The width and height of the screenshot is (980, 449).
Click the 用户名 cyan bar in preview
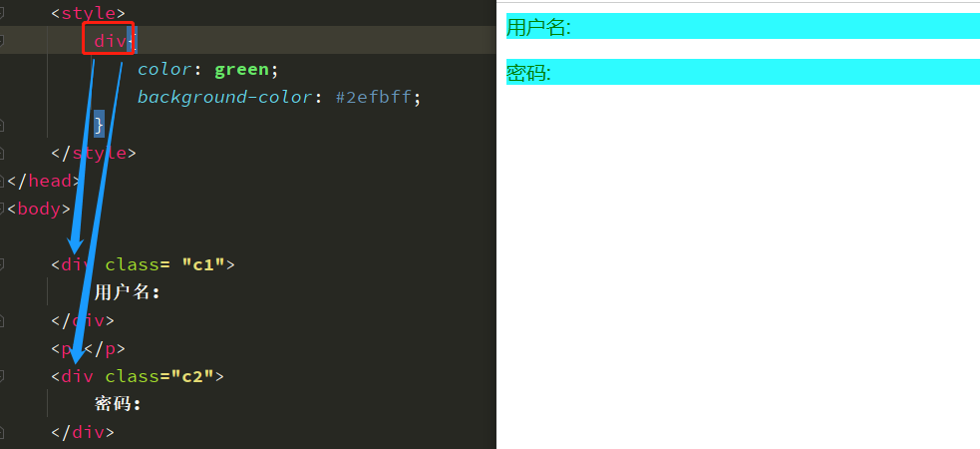(x=742, y=27)
